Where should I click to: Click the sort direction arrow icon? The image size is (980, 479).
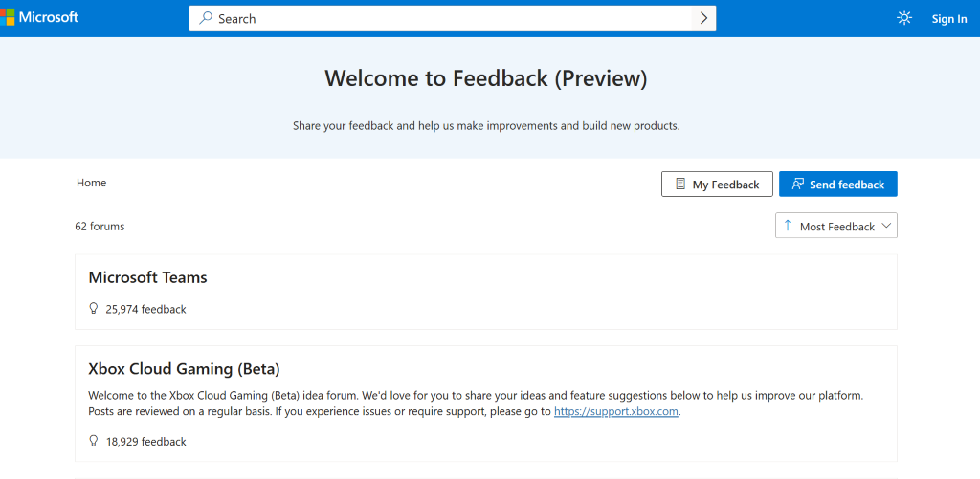(x=788, y=226)
